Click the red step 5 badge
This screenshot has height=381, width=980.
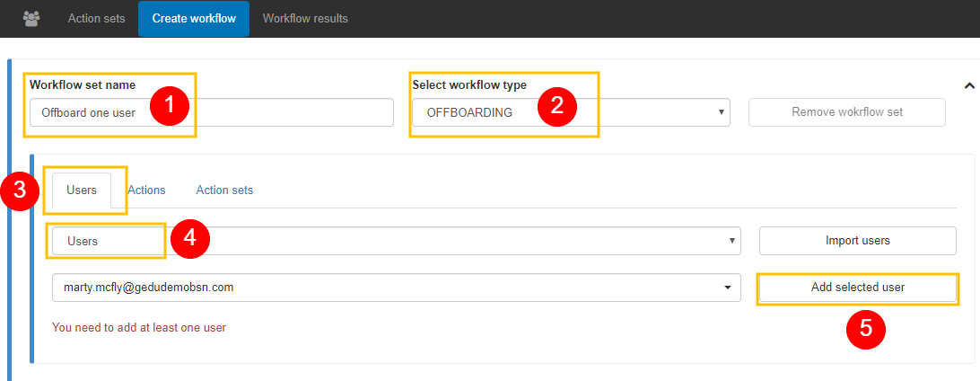865,328
